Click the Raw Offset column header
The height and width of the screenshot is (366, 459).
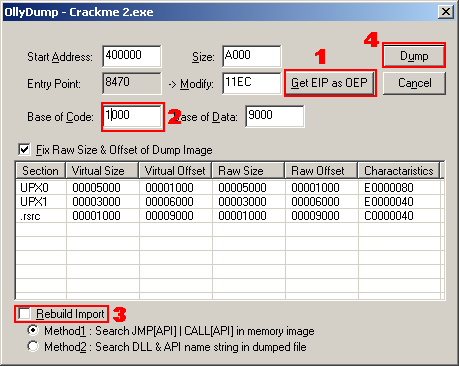click(x=321, y=171)
